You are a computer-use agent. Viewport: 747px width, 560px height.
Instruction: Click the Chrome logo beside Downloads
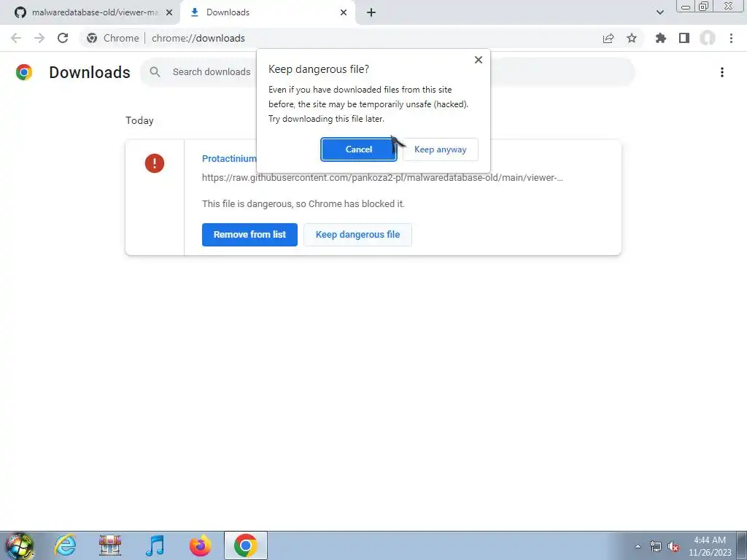[x=24, y=72]
